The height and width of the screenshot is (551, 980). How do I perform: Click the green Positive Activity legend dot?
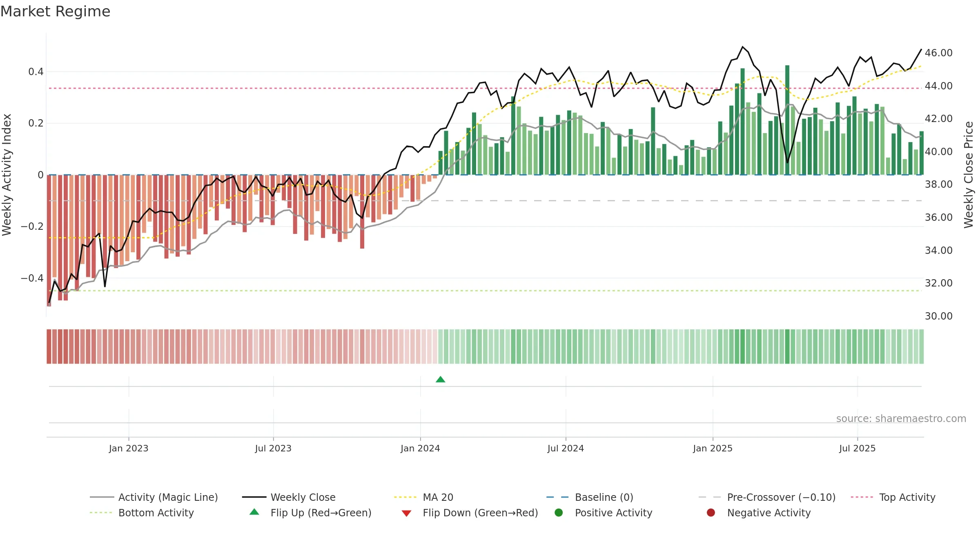pos(559,513)
